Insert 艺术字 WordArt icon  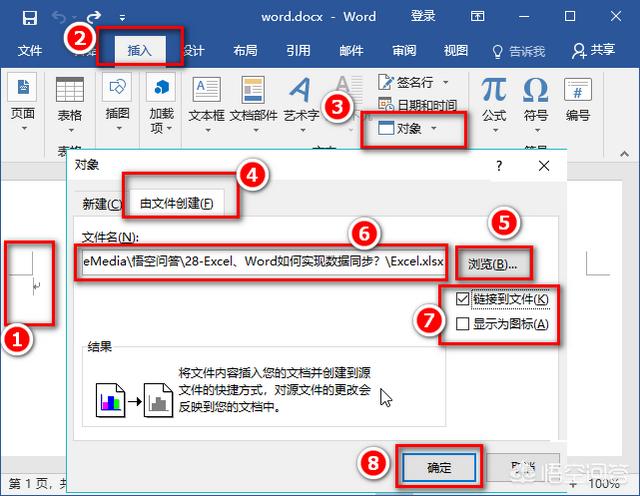pyautogui.click(x=301, y=89)
